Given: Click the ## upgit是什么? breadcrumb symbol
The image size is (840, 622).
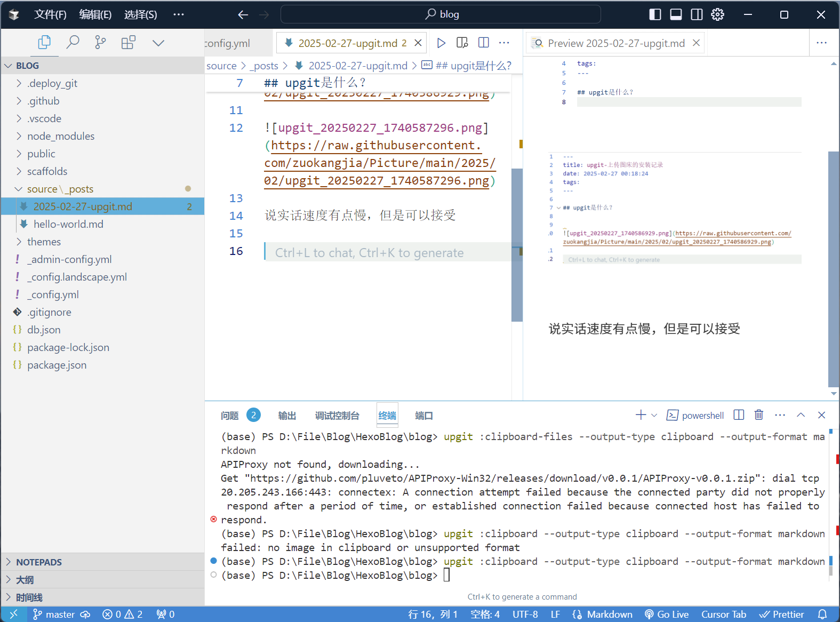Looking at the screenshot, I should (x=467, y=66).
